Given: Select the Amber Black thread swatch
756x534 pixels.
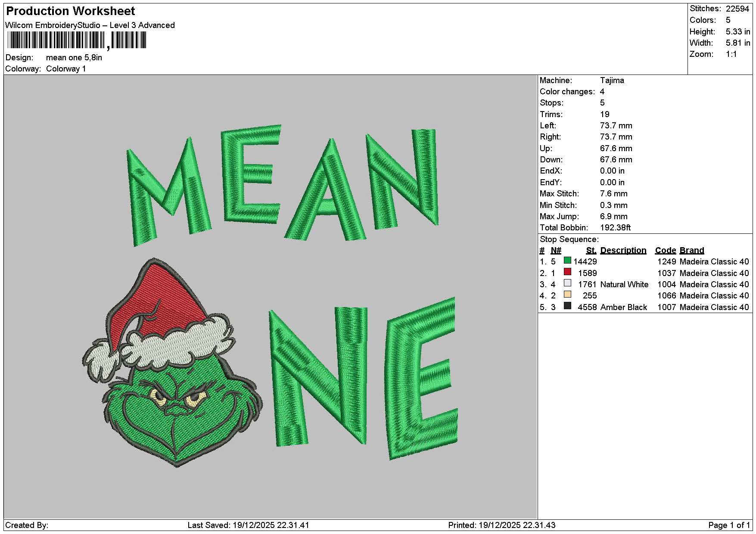Looking at the screenshot, I should tap(567, 306).
